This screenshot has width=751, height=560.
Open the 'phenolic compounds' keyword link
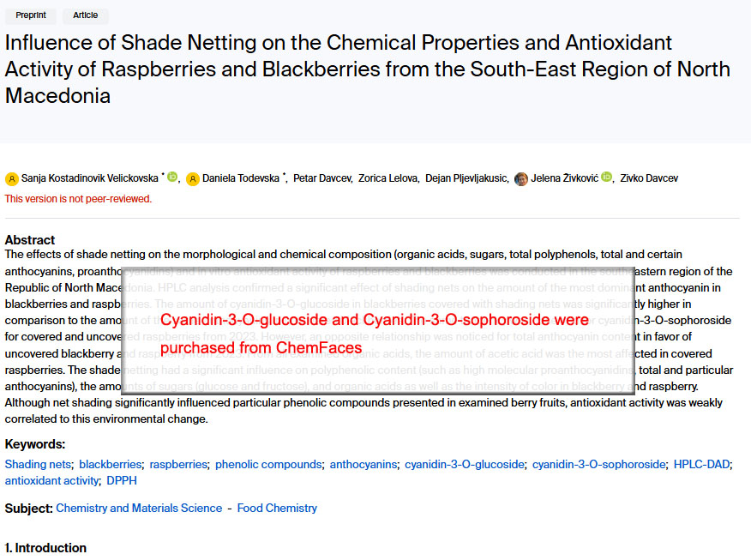267,464
